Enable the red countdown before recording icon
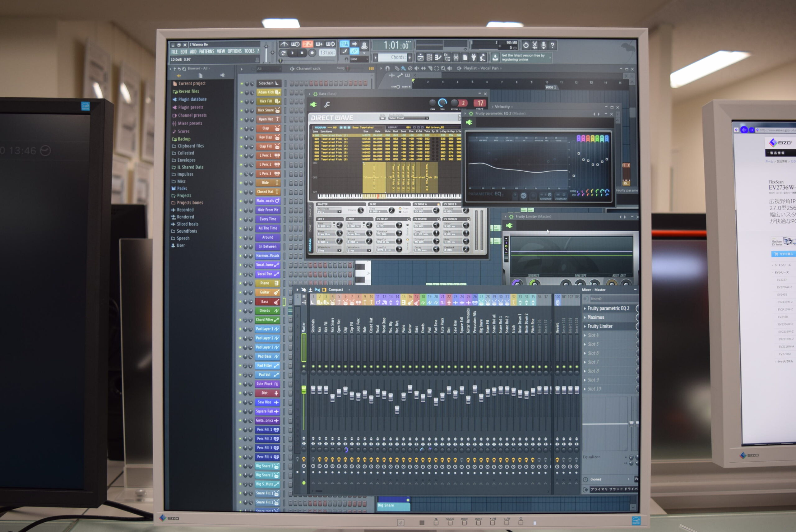796x532 pixels. [307, 44]
